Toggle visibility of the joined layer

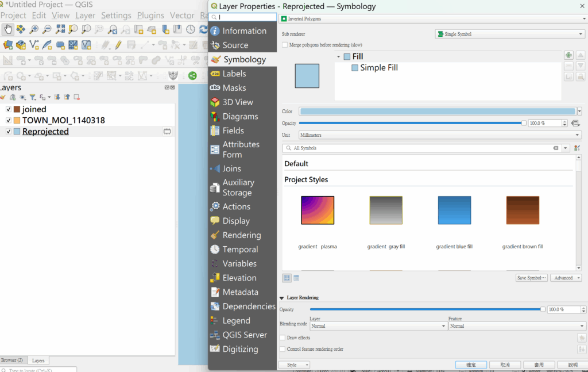[8, 109]
